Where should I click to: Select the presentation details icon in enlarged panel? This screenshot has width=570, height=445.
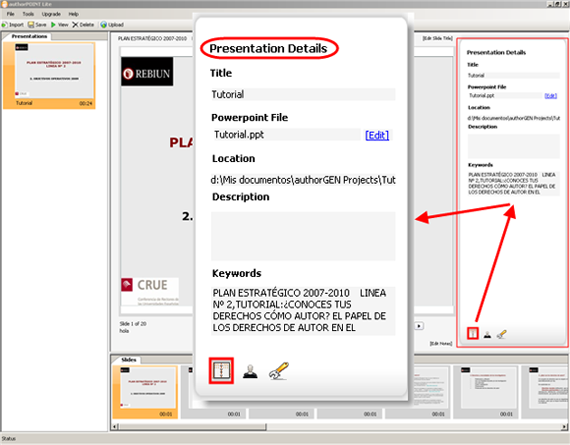point(221,370)
